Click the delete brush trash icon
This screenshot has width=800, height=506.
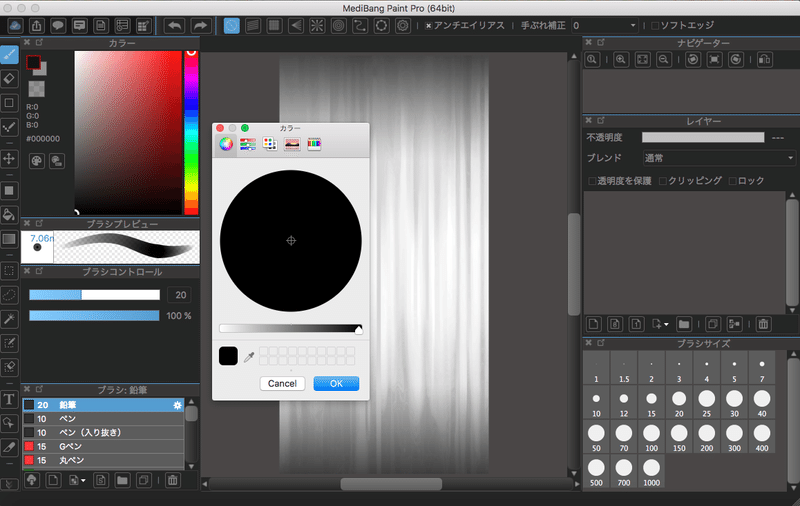tap(172, 480)
